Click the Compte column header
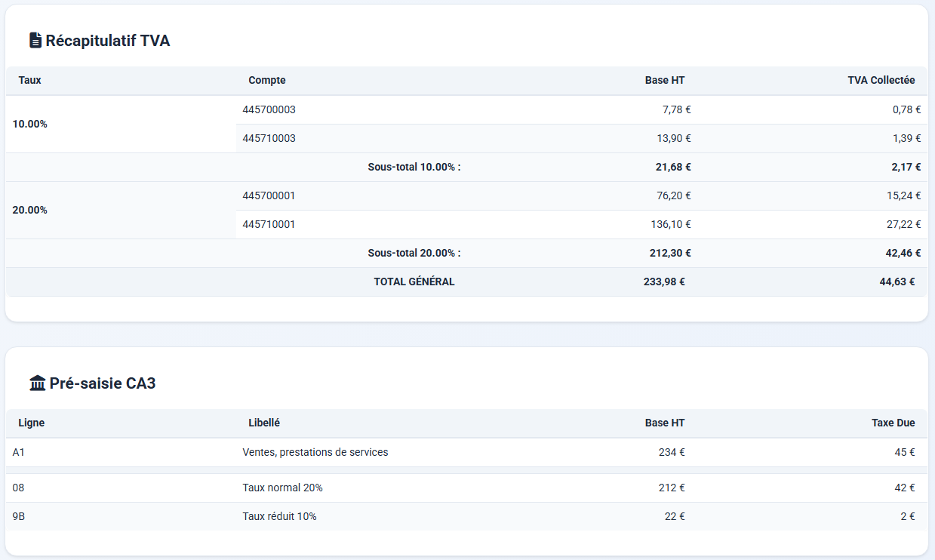Screen dimensions: 935x560 click(x=267, y=80)
